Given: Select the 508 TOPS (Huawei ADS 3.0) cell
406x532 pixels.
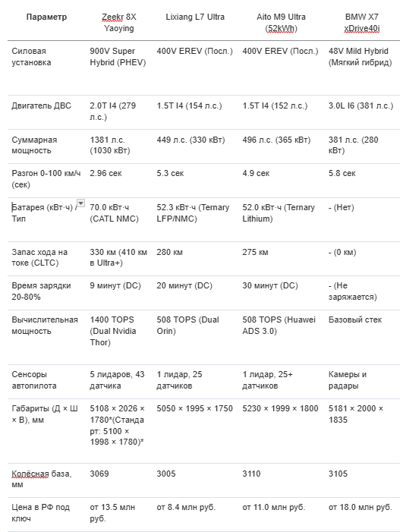Looking at the screenshot, I should point(279,326).
